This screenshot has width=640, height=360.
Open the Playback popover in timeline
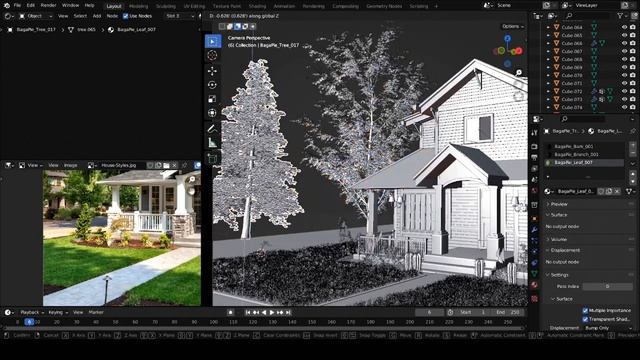31,312
